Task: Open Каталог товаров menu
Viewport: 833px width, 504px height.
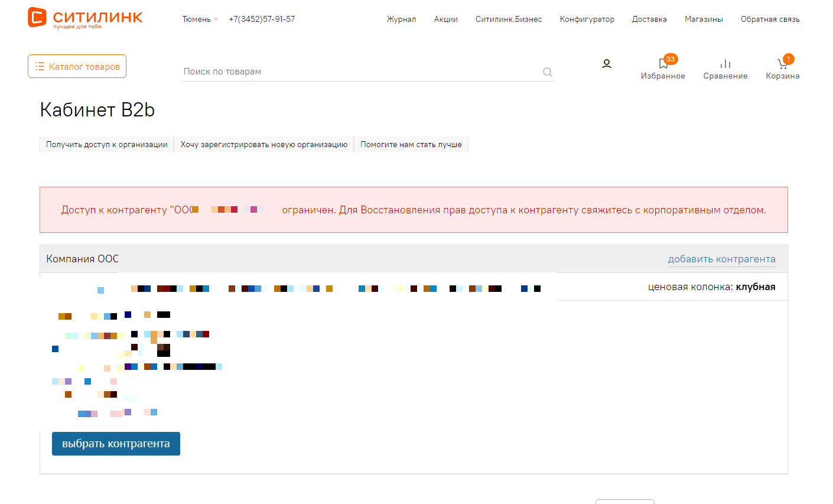Action: (x=77, y=66)
